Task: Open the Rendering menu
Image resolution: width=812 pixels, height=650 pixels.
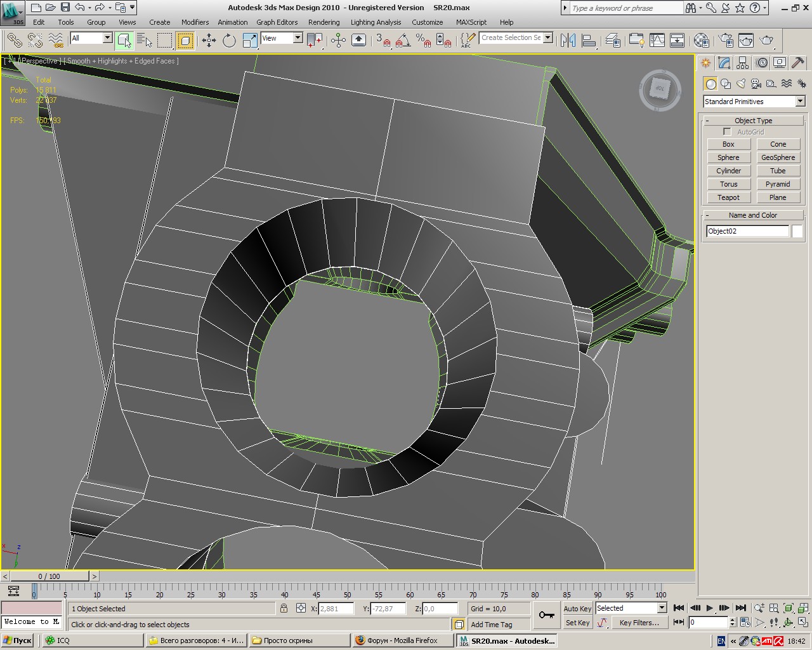Action: point(324,22)
